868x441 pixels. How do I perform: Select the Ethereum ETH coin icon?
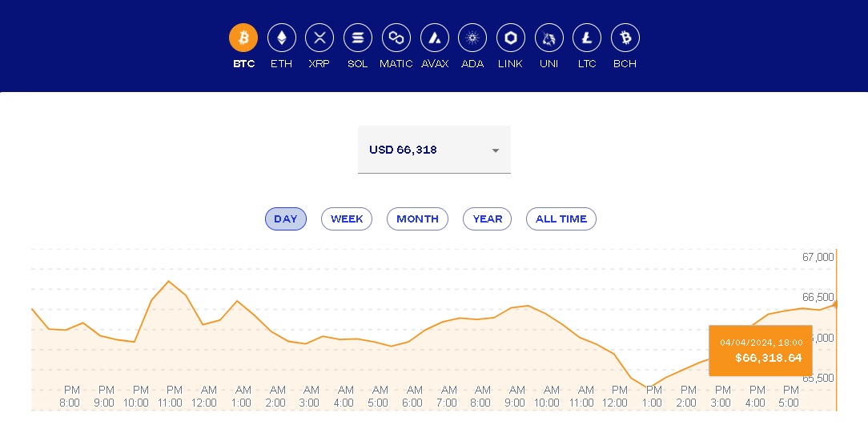click(x=281, y=38)
